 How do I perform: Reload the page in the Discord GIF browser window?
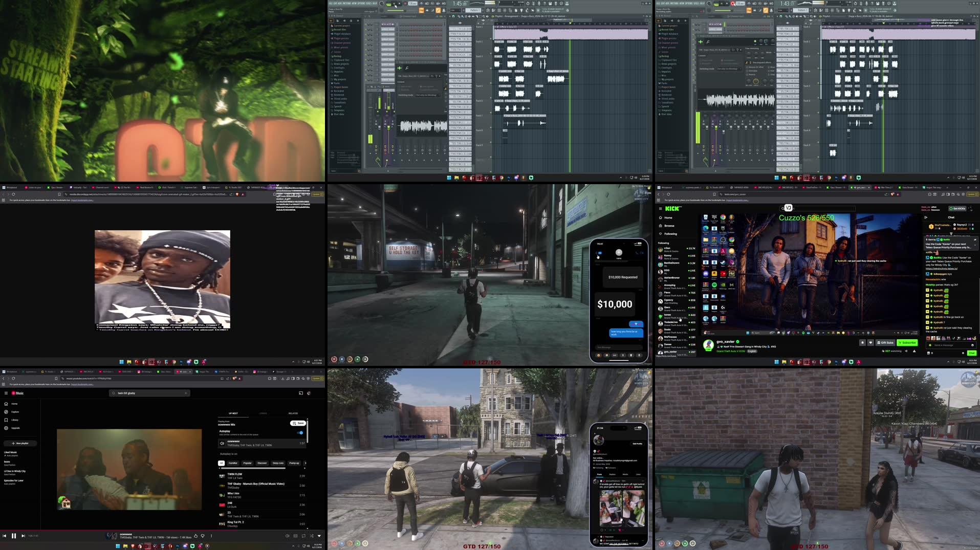click(x=13, y=194)
